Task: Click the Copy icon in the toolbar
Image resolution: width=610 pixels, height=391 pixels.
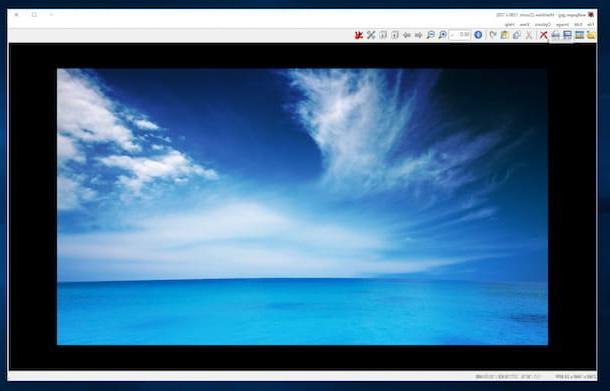Action: [x=517, y=35]
